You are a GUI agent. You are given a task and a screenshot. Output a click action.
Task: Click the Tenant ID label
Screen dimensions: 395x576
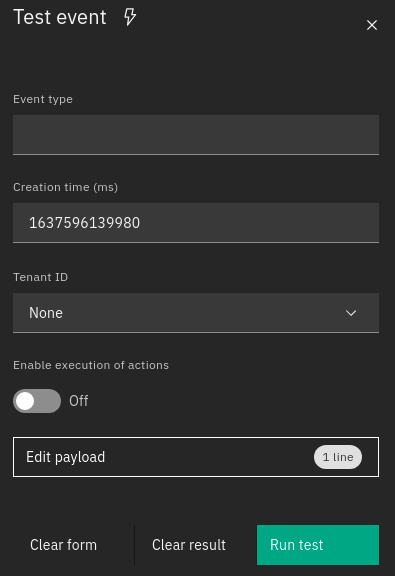click(x=40, y=277)
